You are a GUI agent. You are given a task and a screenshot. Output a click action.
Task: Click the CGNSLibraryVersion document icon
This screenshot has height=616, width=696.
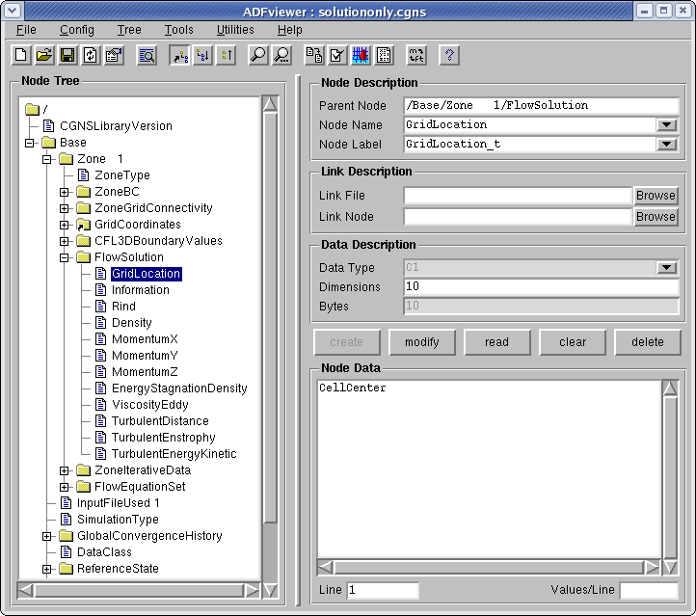[x=48, y=126]
